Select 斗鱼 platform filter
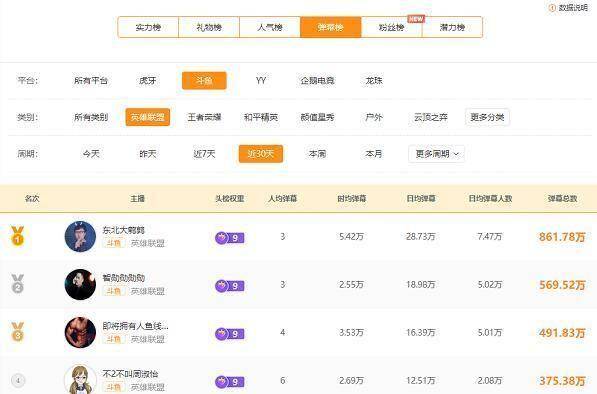The width and height of the screenshot is (597, 394). (x=204, y=81)
